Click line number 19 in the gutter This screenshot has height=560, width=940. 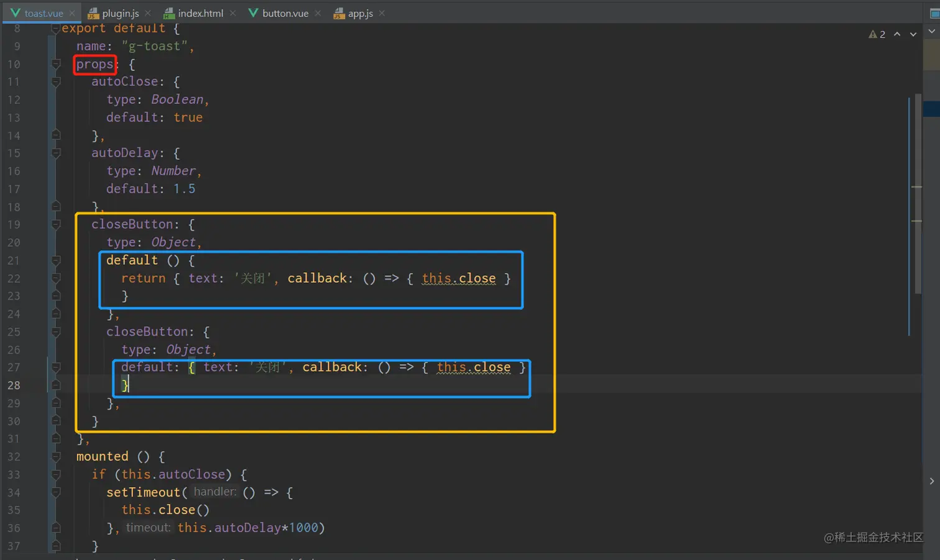click(x=14, y=224)
